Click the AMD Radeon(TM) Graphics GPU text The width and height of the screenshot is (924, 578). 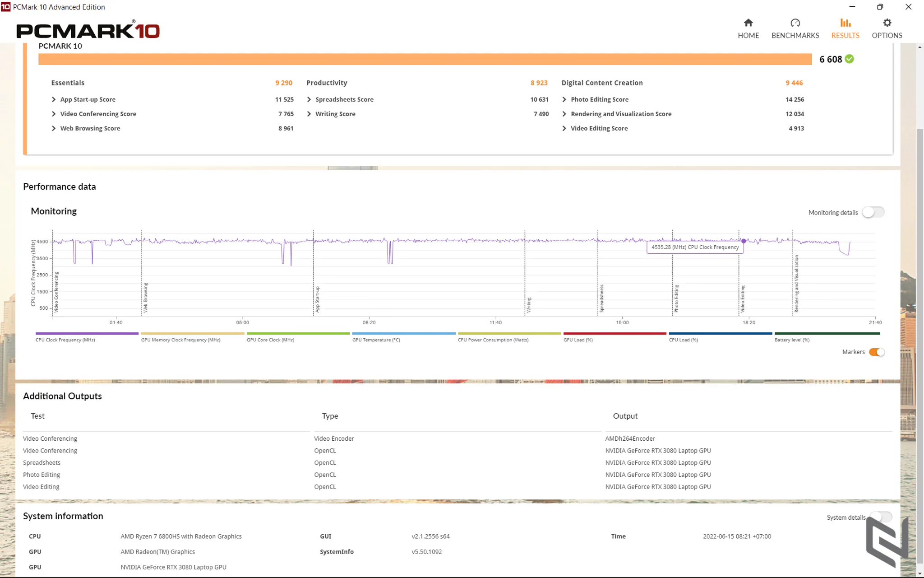[157, 552]
